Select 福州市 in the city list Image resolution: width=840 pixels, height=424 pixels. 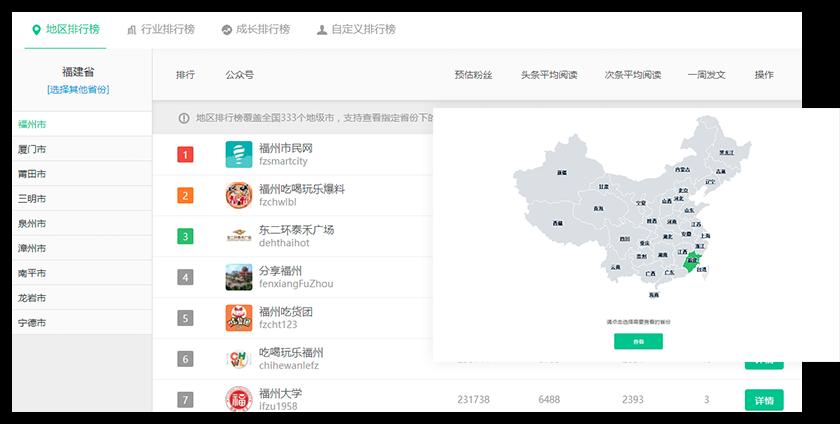(x=82, y=124)
